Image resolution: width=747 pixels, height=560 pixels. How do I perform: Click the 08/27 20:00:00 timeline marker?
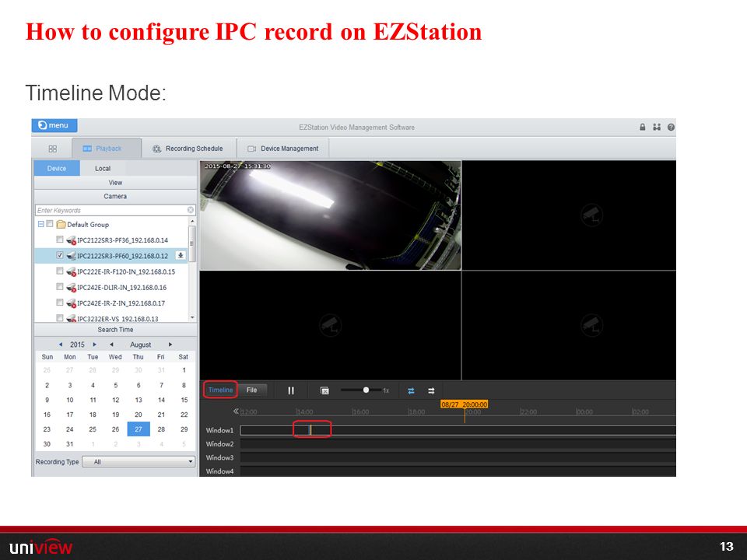pos(464,404)
